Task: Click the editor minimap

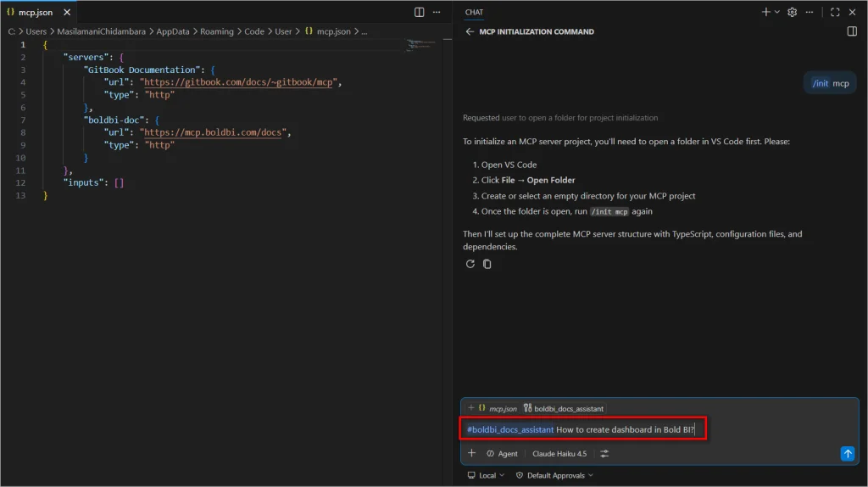Action: [x=420, y=45]
